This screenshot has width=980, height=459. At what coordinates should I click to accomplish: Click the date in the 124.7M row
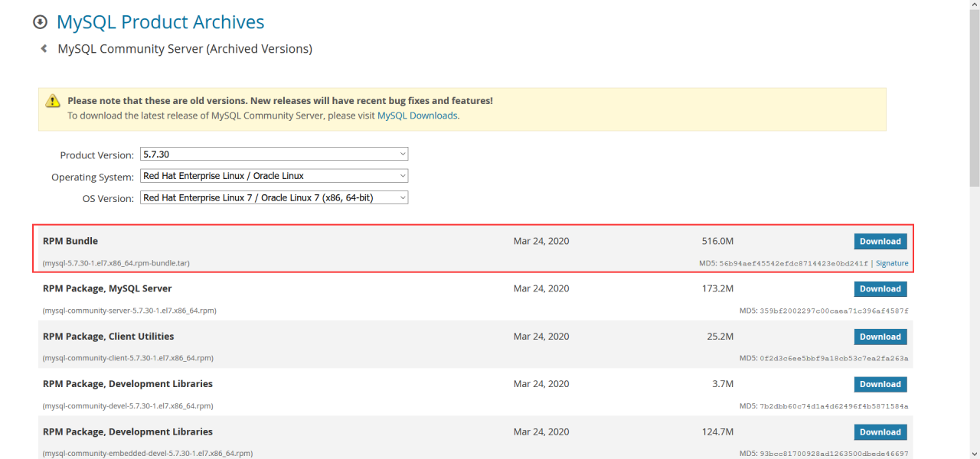coord(541,431)
